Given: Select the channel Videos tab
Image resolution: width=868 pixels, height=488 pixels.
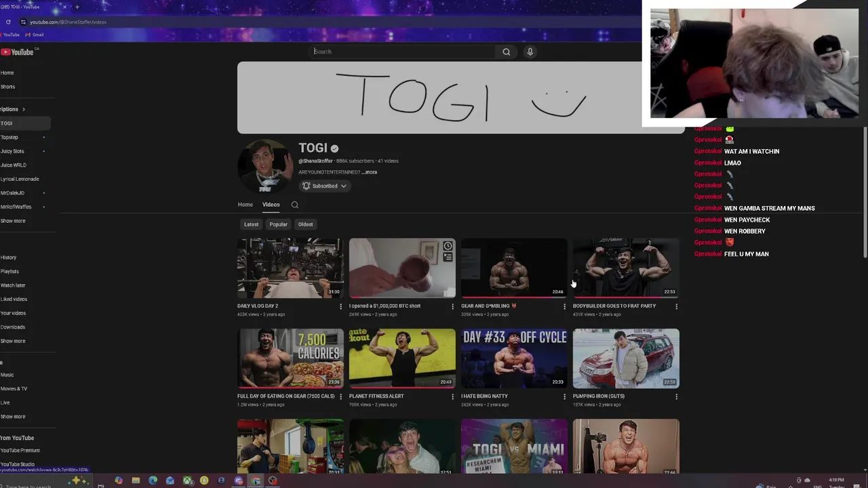Looking at the screenshot, I should tap(271, 205).
